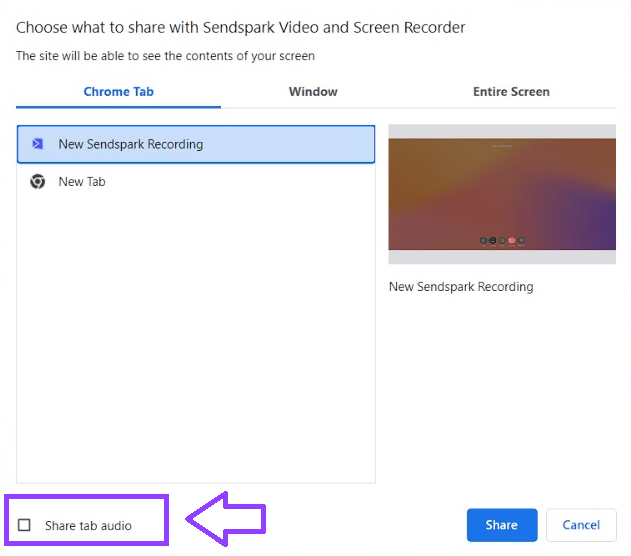Click the tab preview thumbnail
631x556 pixels.
tap(502, 194)
